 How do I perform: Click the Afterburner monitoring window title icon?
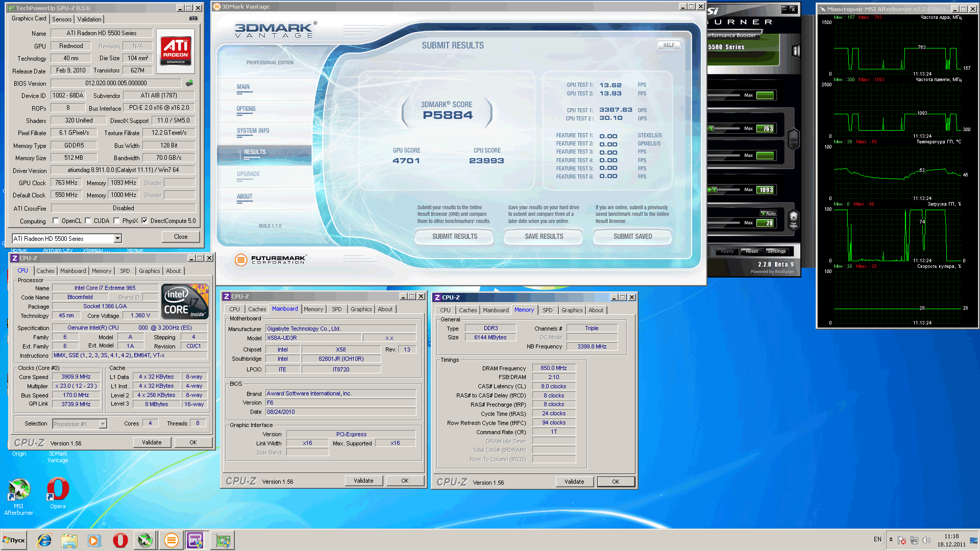[822, 9]
